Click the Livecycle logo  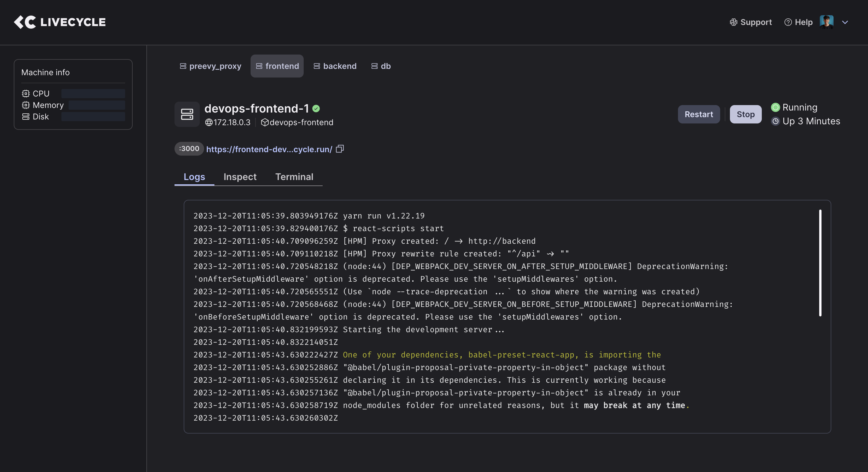pyautogui.click(x=60, y=22)
